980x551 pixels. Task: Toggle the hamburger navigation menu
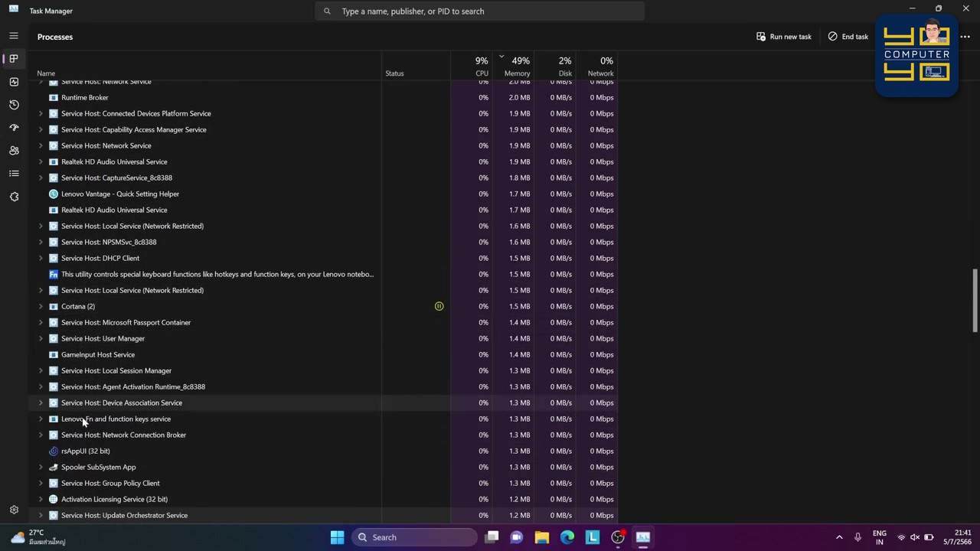click(x=14, y=36)
